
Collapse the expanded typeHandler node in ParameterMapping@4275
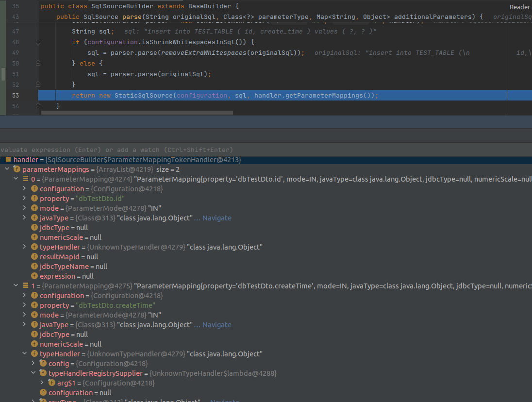[x=24, y=353]
